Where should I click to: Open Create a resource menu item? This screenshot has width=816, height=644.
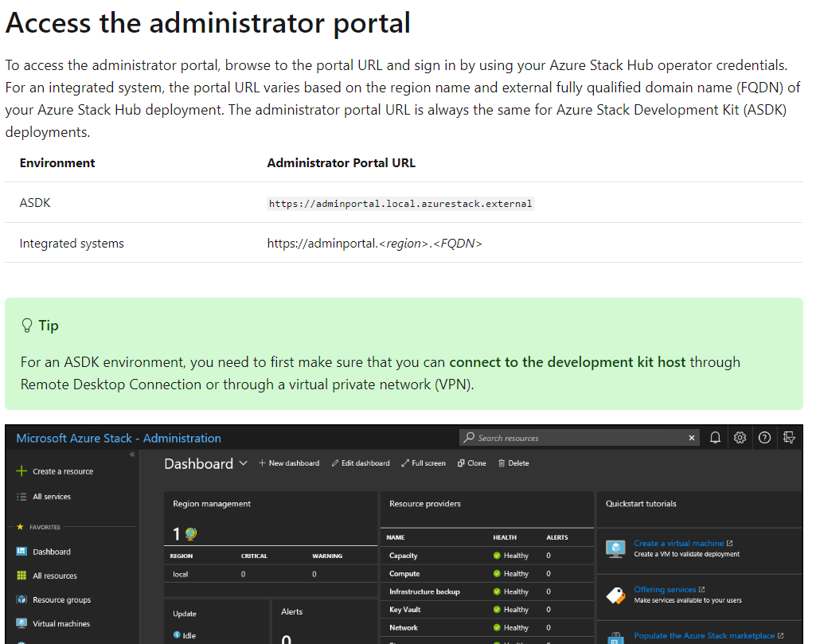(63, 471)
